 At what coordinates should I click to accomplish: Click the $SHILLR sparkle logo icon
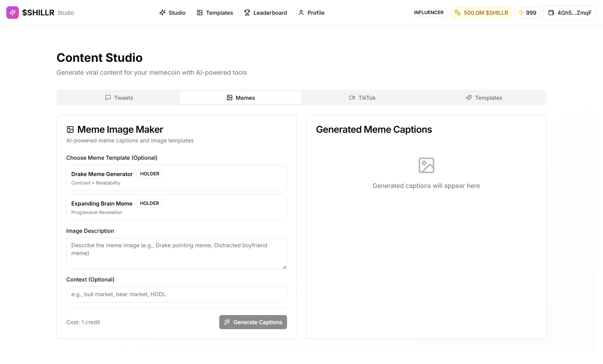(13, 13)
